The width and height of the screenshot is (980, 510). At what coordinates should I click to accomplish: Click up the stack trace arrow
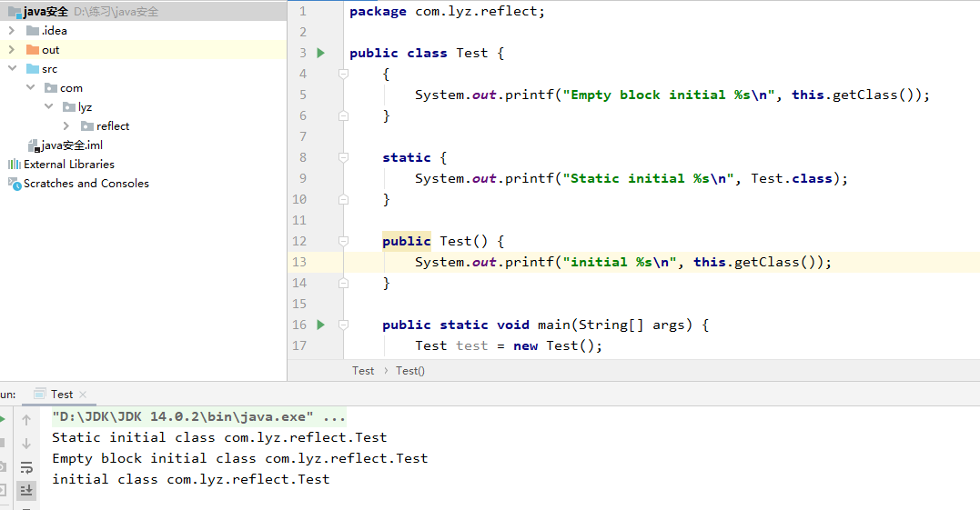[26, 420]
